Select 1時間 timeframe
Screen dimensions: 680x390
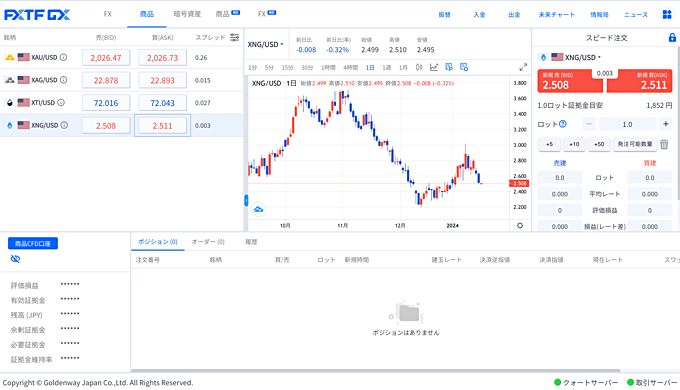click(x=328, y=68)
